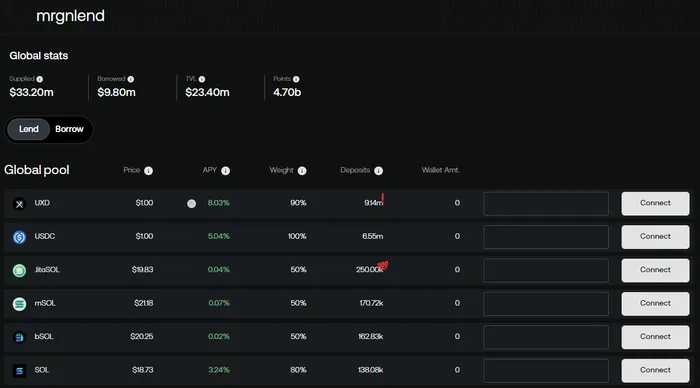Click the mrgnlend logo text
This screenshot has height=388, width=700.
(x=71, y=16)
